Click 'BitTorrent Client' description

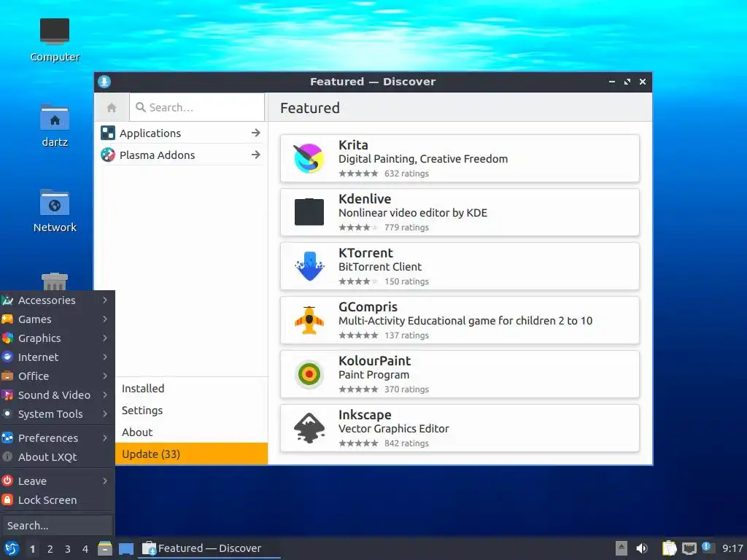379,267
